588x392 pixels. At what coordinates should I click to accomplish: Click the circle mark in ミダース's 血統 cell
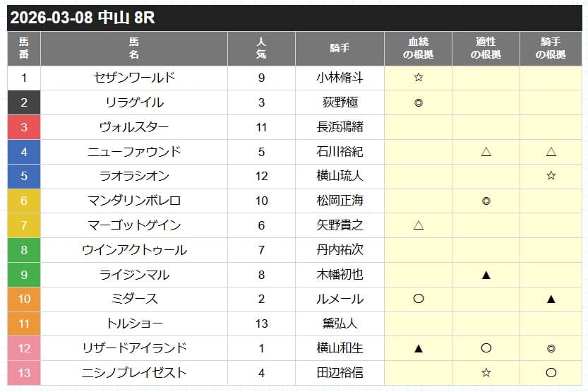coord(418,299)
